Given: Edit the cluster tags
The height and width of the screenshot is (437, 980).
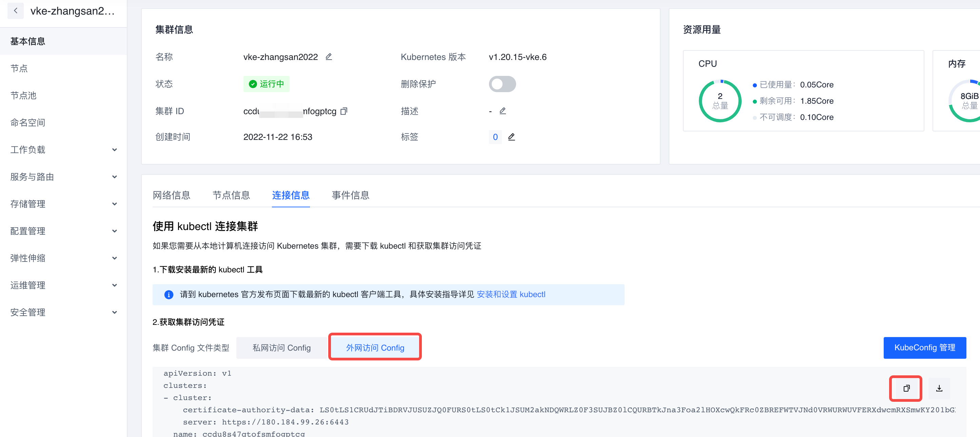Looking at the screenshot, I should coord(512,137).
